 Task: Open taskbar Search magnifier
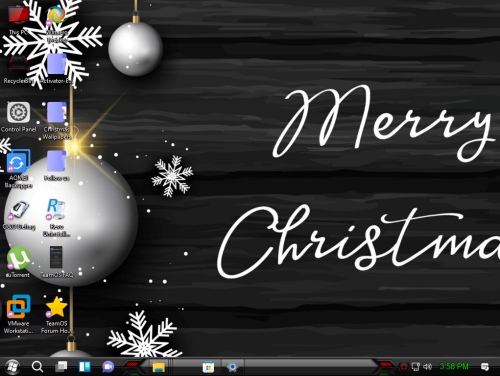pyautogui.click(x=37, y=367)
